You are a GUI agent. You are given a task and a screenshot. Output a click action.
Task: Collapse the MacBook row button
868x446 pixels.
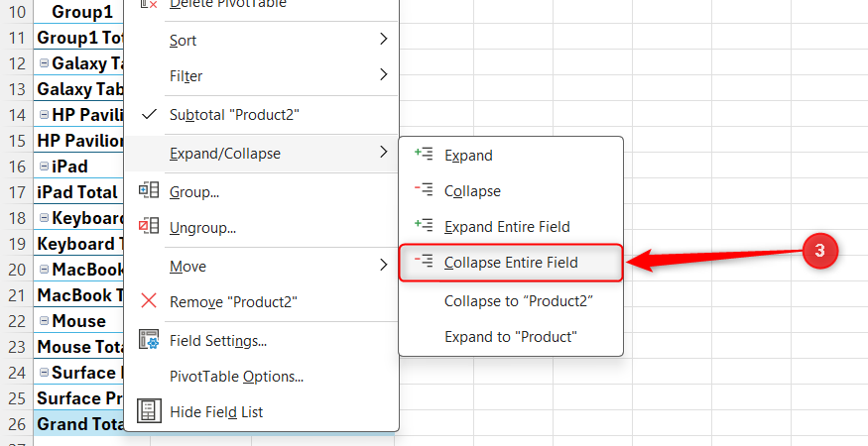tap(44, 270)
